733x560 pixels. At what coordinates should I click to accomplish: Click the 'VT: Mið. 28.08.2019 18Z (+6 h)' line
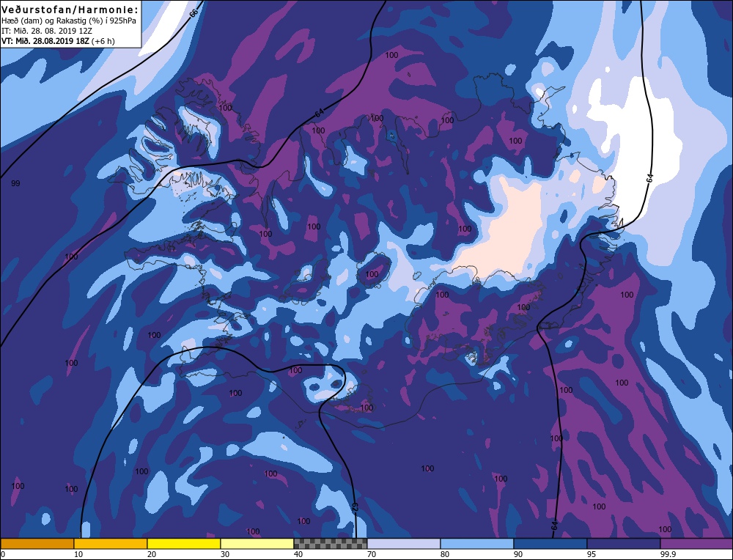(x=58, y=41)
